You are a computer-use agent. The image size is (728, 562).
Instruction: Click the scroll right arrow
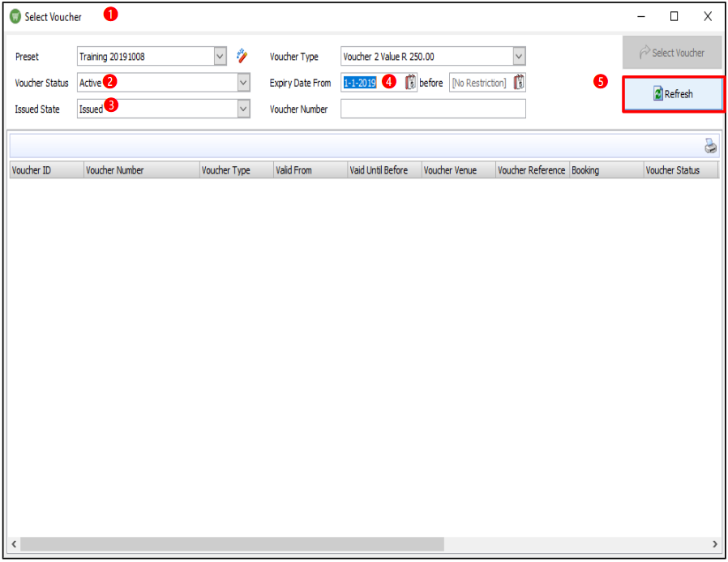tap(714, 544)
